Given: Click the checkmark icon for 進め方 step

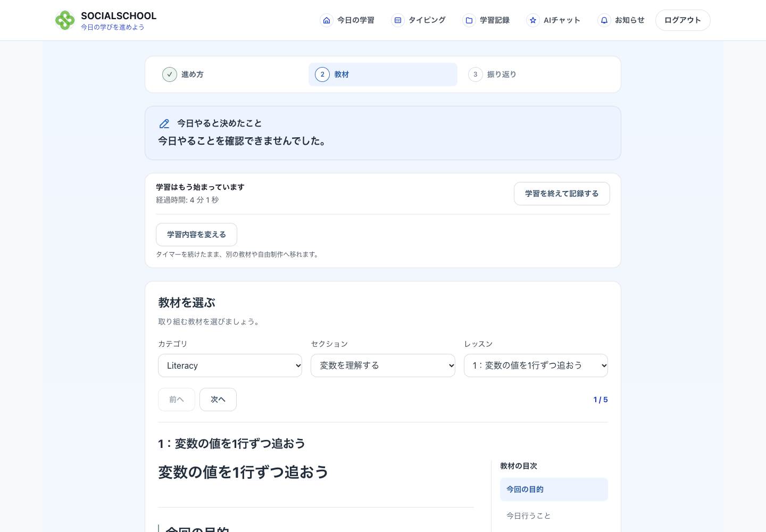Looking at the screenshot, I should pos(170,74).
